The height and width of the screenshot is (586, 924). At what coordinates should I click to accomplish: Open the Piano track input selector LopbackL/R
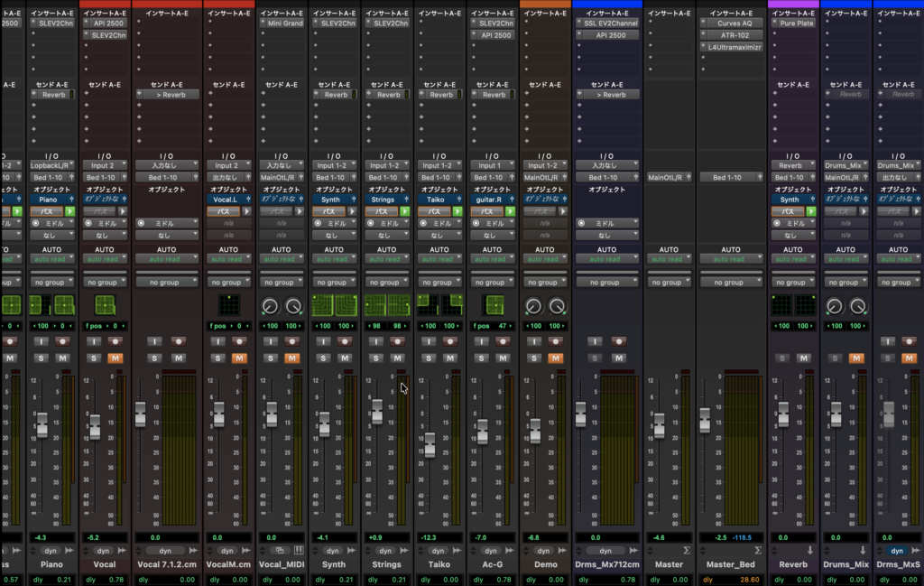52,165
